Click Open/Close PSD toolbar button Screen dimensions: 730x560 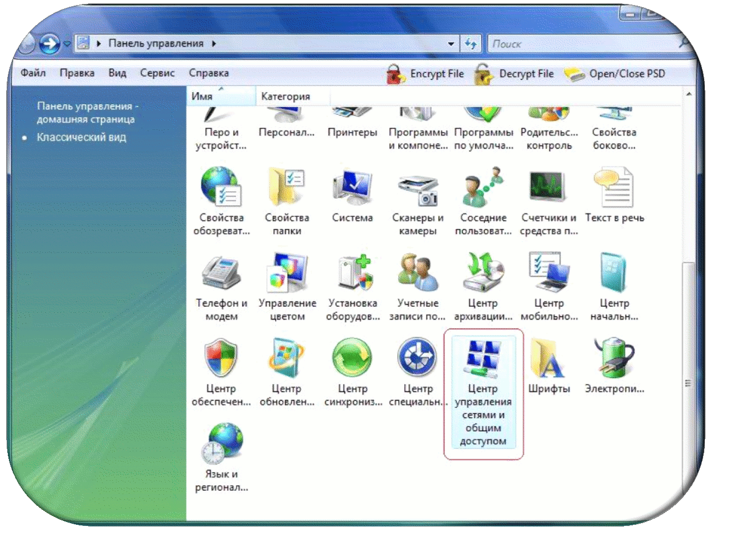click(615, 74)
